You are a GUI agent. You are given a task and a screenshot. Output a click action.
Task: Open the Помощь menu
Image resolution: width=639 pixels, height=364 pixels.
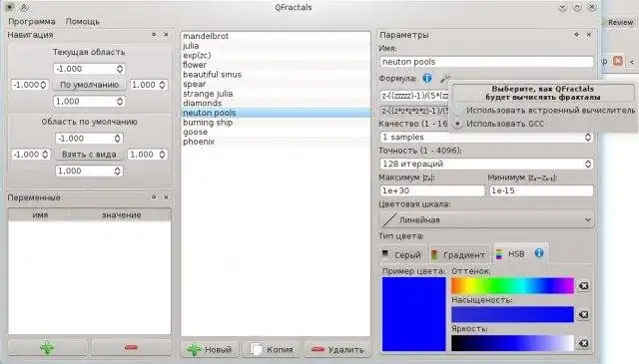click(82, 21)
